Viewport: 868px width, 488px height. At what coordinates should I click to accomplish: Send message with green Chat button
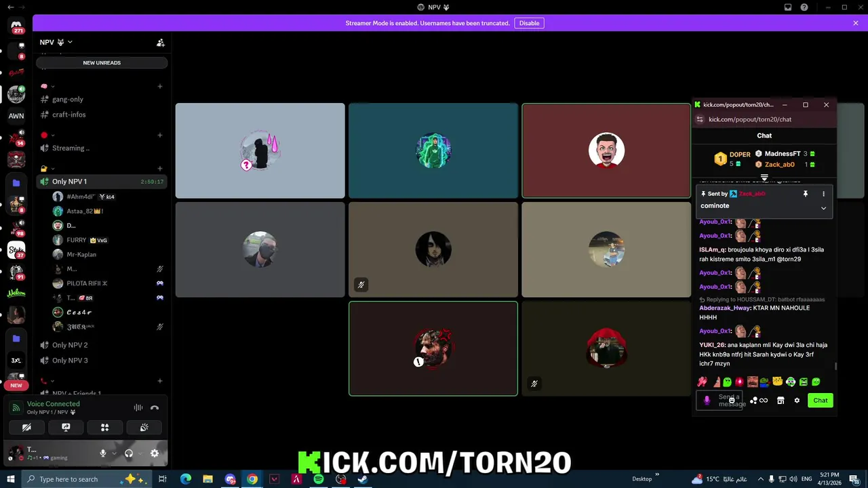821,401
